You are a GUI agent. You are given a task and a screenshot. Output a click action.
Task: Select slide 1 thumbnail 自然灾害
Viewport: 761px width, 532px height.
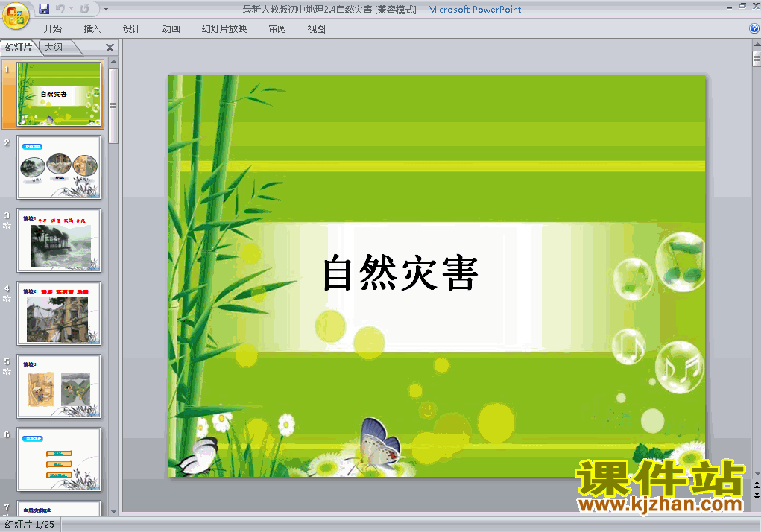[x=59, y=94]
